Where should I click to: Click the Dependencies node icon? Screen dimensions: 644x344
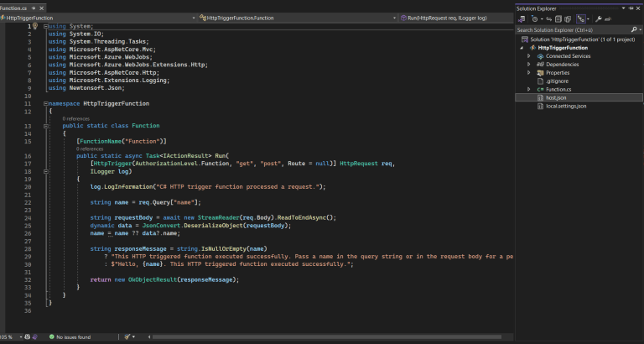pyautogui.click(x=540, y=65)
